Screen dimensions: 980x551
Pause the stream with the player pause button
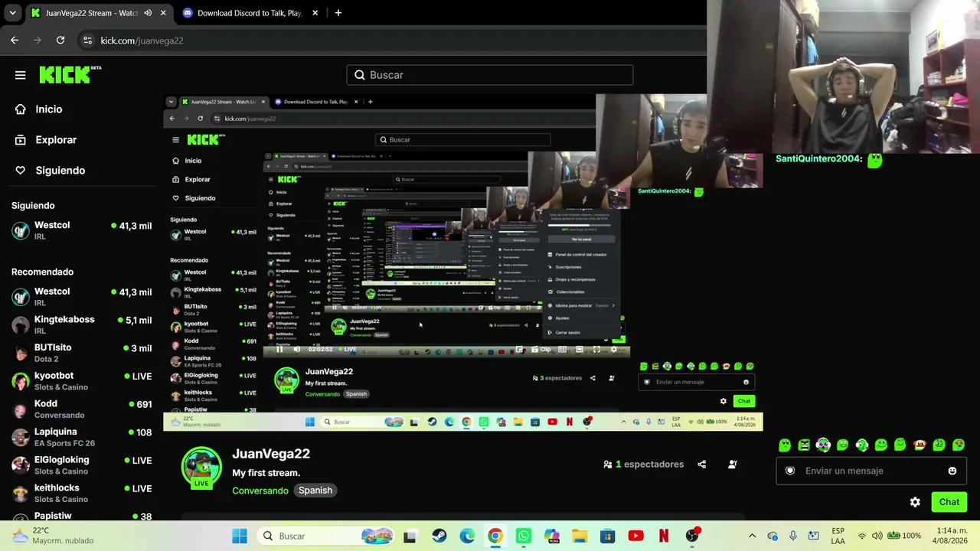point(279,350)
